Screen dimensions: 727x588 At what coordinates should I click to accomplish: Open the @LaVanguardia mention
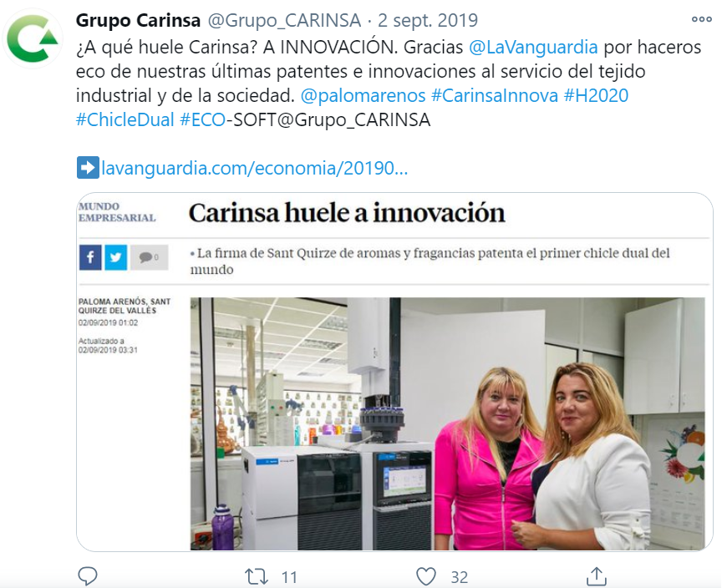pos(533,48)
